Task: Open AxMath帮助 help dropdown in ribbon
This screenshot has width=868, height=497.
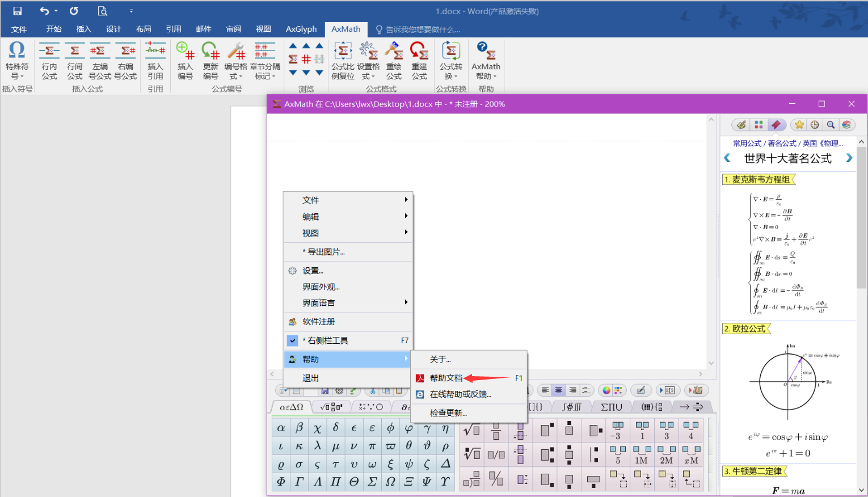Action: [486, 61]
